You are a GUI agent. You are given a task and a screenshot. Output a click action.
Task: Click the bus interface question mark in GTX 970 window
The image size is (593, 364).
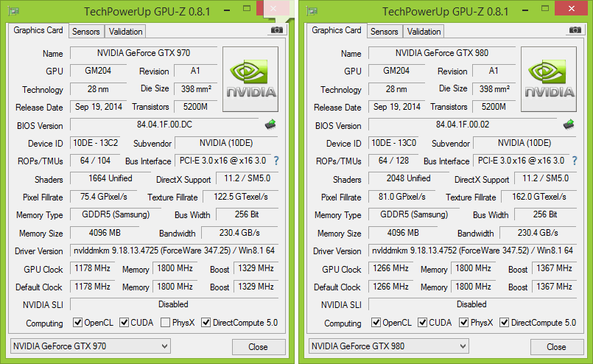276,161
